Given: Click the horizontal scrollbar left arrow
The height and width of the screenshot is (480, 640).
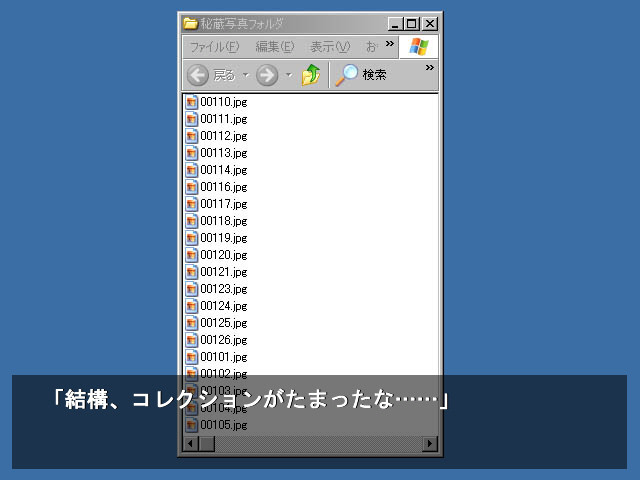Looking at the screenshot, I should coord(190,443).
